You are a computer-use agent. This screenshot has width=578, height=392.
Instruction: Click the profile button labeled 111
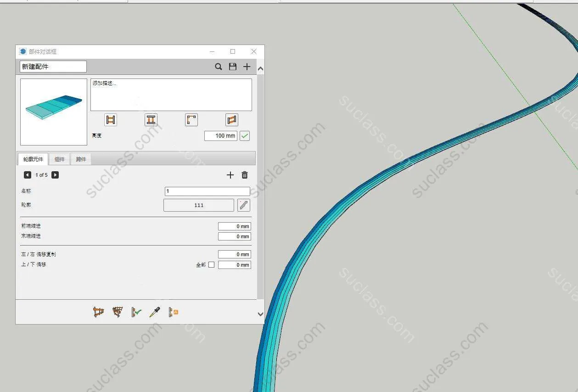click(199, 205)
